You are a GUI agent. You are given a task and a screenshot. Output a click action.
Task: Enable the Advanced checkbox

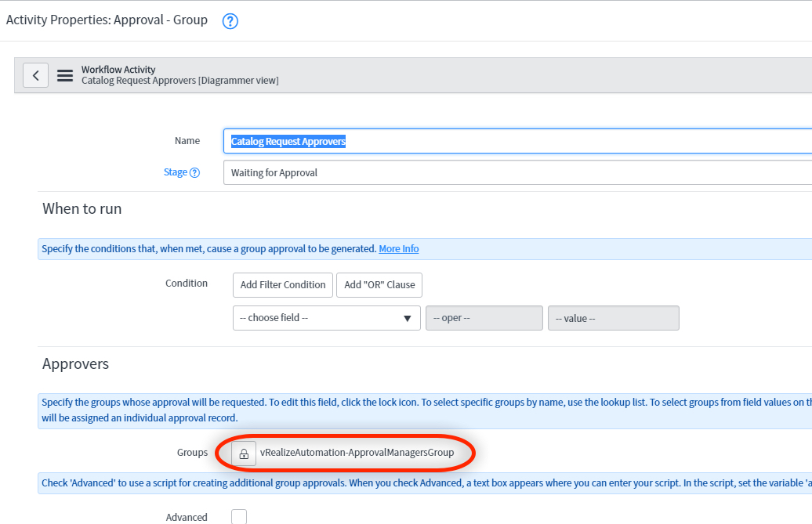(239, 517)
